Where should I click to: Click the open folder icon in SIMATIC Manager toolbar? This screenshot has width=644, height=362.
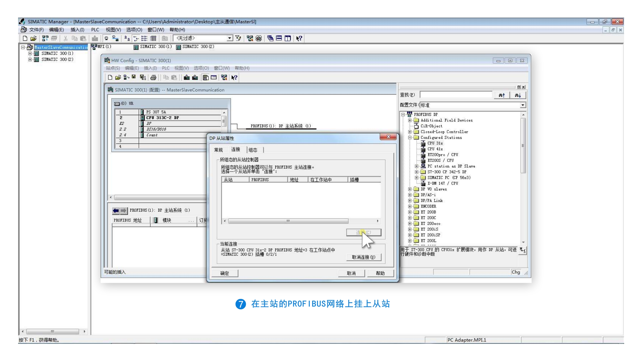[x=33, y=38]
